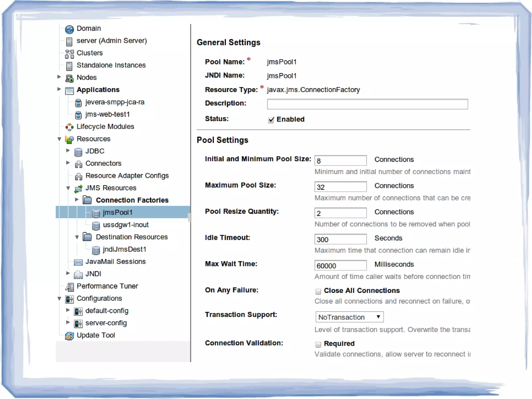Open the server-config configuration
The height and width of the screenshot is (399, 532).
point(106,323)
